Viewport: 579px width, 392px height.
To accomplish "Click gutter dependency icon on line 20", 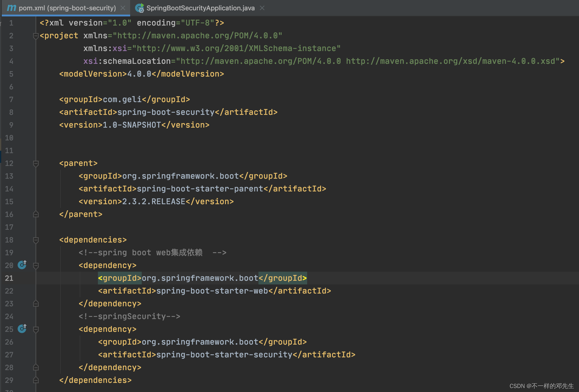I will (x=22, y=265).
